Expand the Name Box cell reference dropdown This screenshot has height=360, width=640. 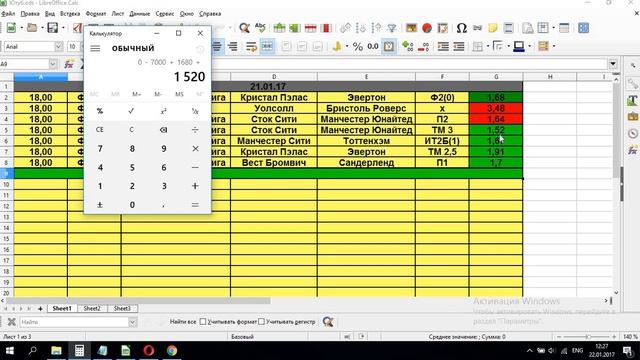point(53,64)
